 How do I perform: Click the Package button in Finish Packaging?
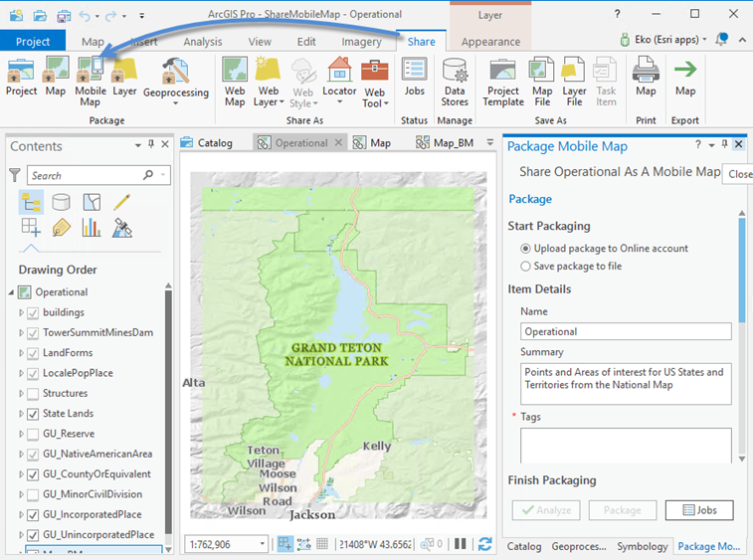[x=623, y=510]
